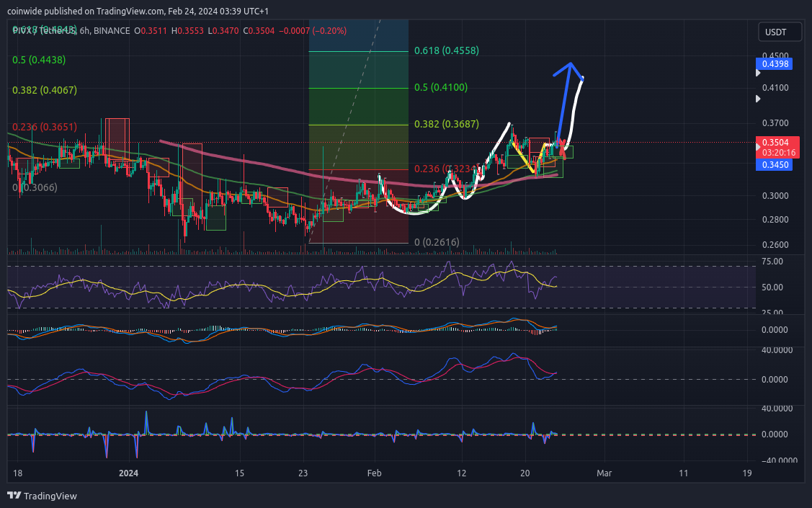Click the 6h interval in the chart legend
Screen dimensions: 812x508
(x=84, y=31)
